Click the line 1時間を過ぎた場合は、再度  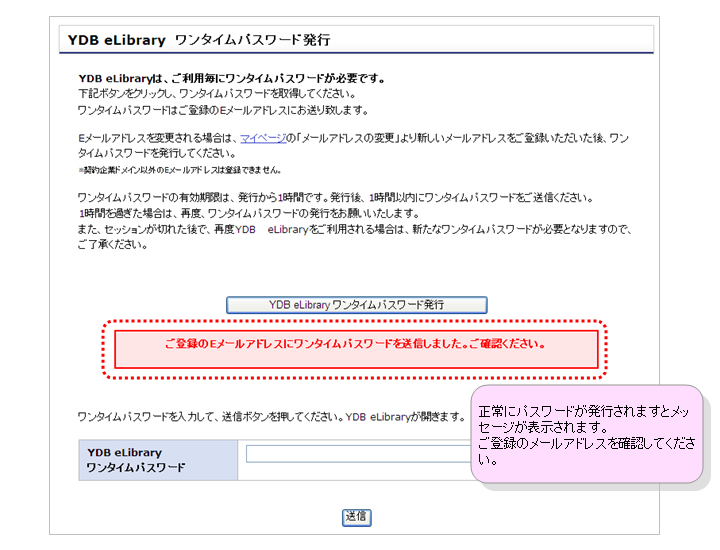coord(249,213)
